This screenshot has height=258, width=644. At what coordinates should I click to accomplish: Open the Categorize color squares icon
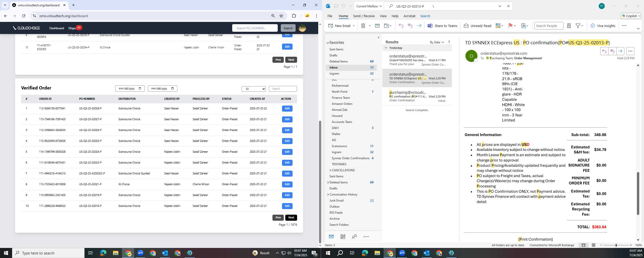(499, 26)
